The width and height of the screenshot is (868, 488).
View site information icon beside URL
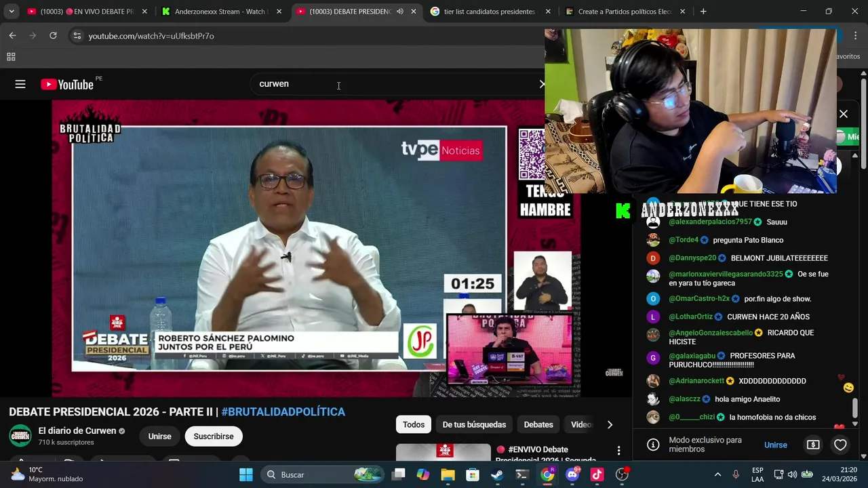(x=77, y=35)
